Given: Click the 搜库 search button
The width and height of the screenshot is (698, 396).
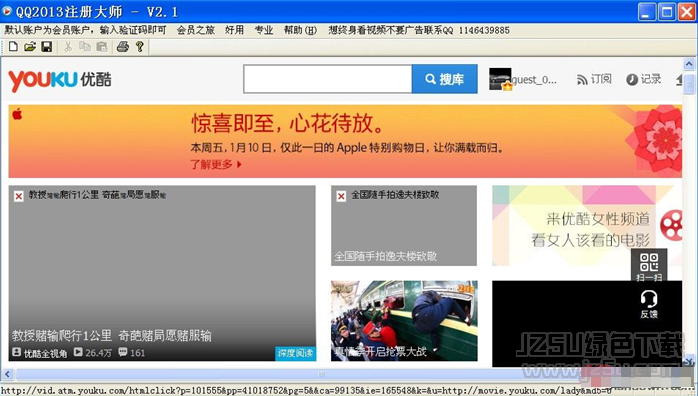Looking at the screenshot, I should point(445,79).
